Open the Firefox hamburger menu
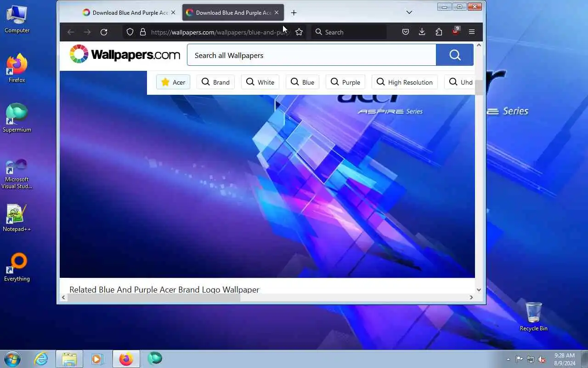This screenshot has width=588, height=368. point(472,32)
